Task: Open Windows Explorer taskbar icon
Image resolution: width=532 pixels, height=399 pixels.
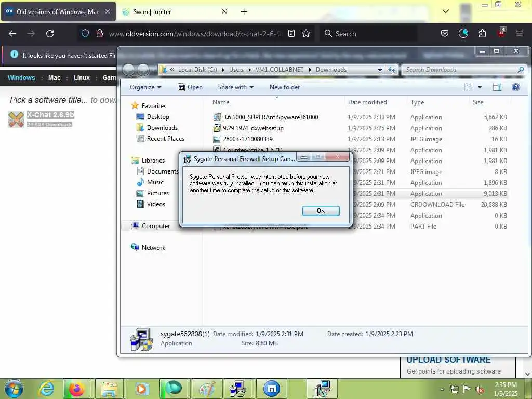Action: [x=109, y=389]
